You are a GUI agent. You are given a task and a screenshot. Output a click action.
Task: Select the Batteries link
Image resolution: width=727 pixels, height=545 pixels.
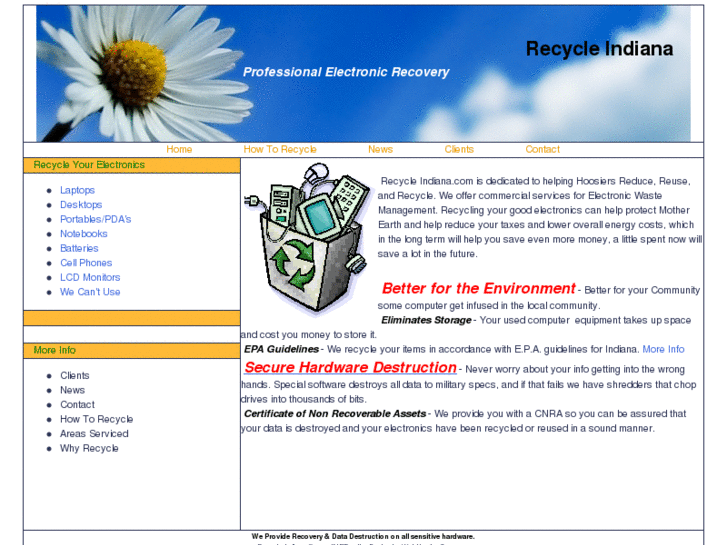point(79,248)
